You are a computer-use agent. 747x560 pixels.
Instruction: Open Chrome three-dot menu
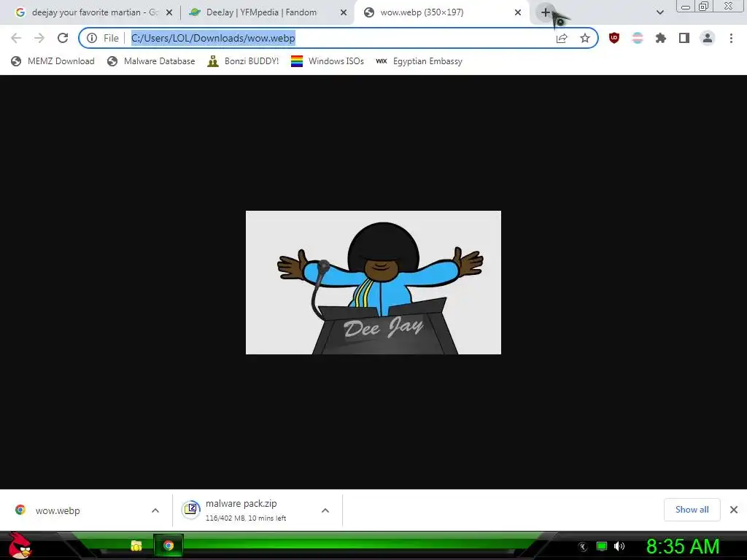pyautogui.click(x=731, y=38)
